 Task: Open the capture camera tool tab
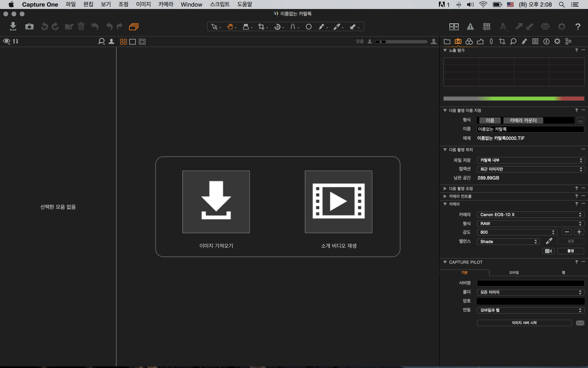(458, 41)
